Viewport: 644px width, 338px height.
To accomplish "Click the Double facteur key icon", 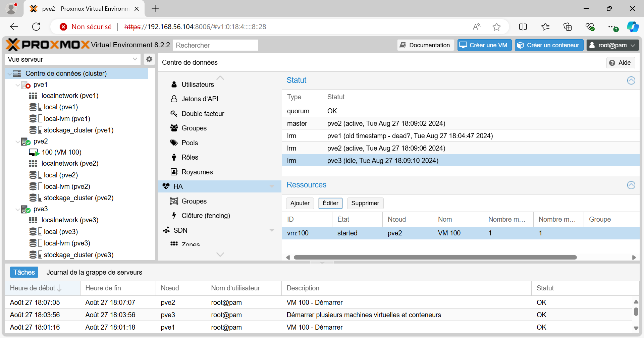I will (174, 114).
